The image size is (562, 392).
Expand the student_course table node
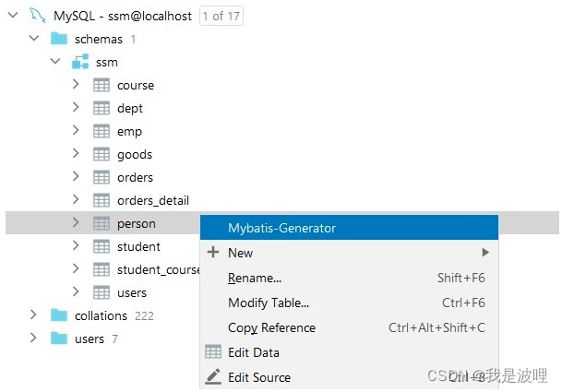[76, 268]
